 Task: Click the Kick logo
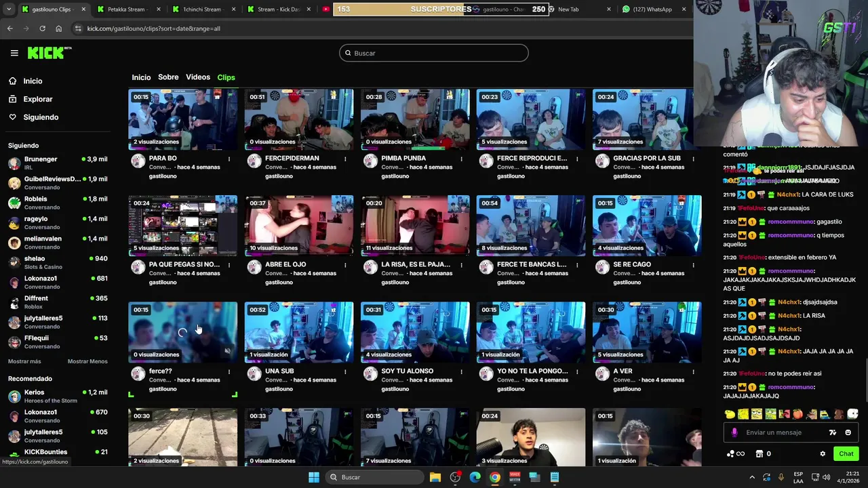(x=50, y=53)
